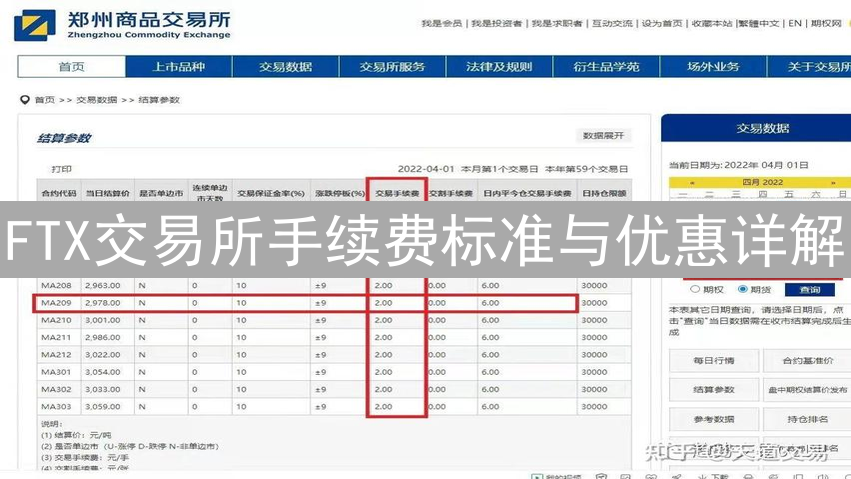
Task: Click 首页 in the breadcrumb
Action: [x=45, y=100]
